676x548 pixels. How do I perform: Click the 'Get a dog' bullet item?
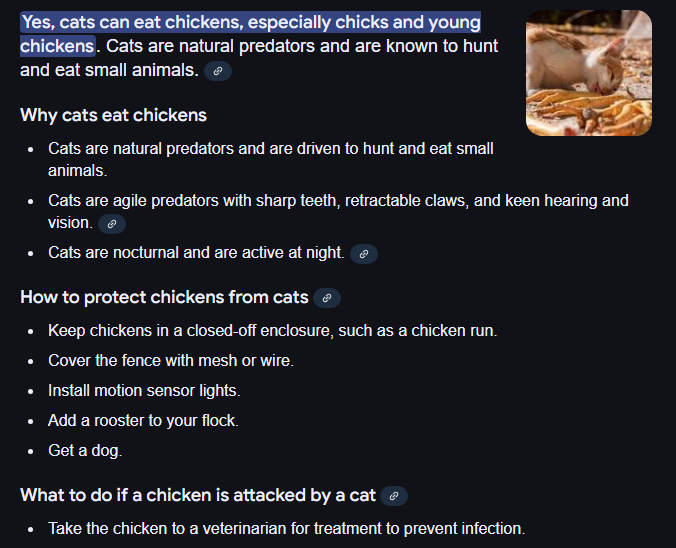(x=85, y=450)
